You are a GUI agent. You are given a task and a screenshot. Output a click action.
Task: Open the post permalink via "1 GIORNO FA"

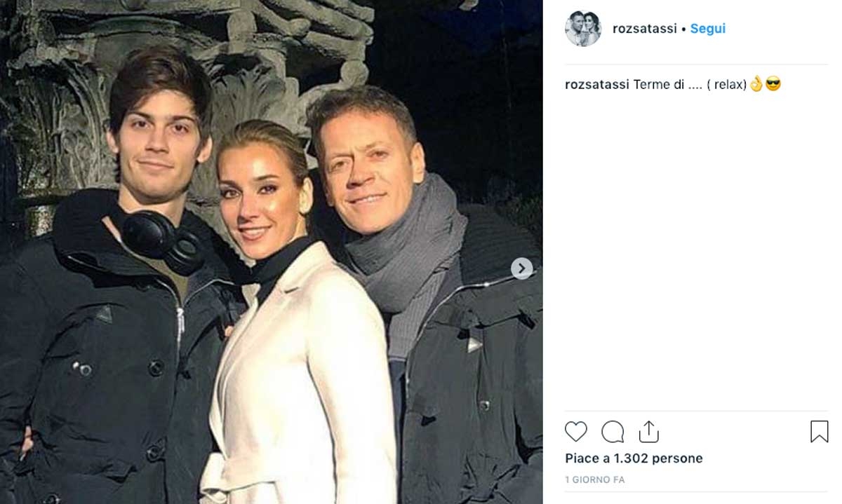coord(595,480)
